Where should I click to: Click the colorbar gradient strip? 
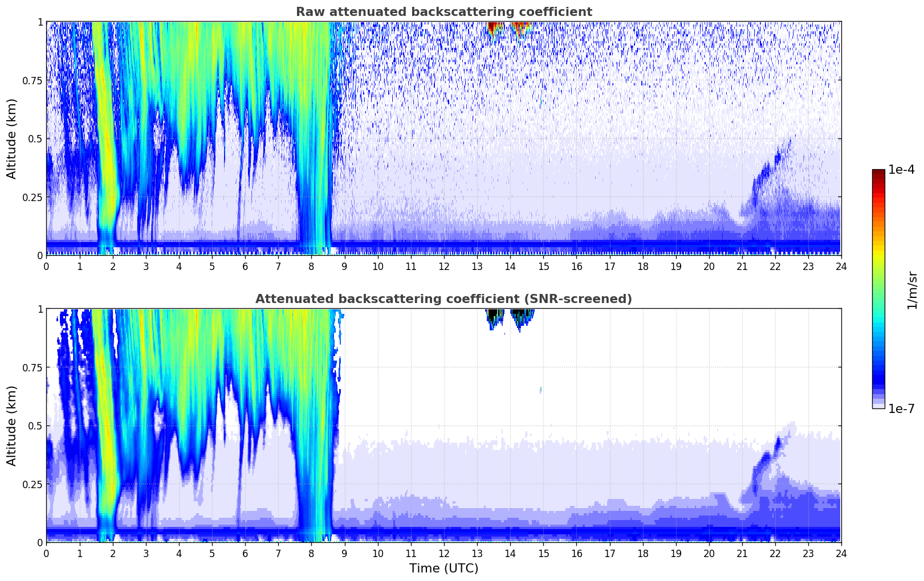click(x=878, y=289)
